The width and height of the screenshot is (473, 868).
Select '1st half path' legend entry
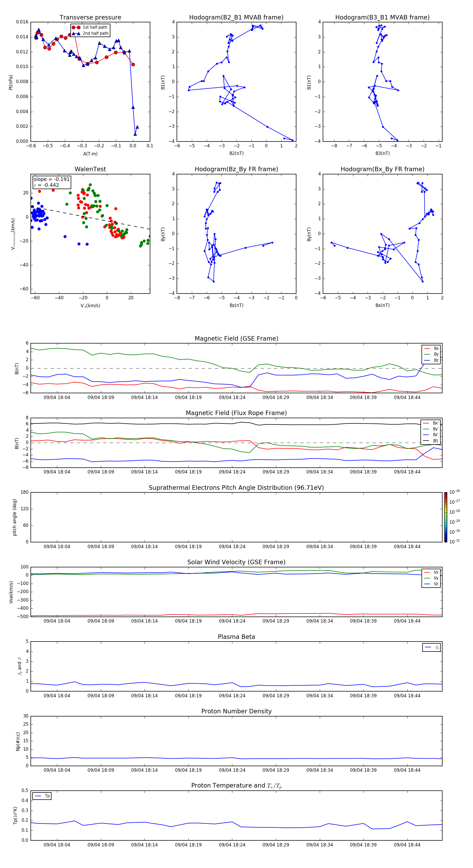click(90, 27)
